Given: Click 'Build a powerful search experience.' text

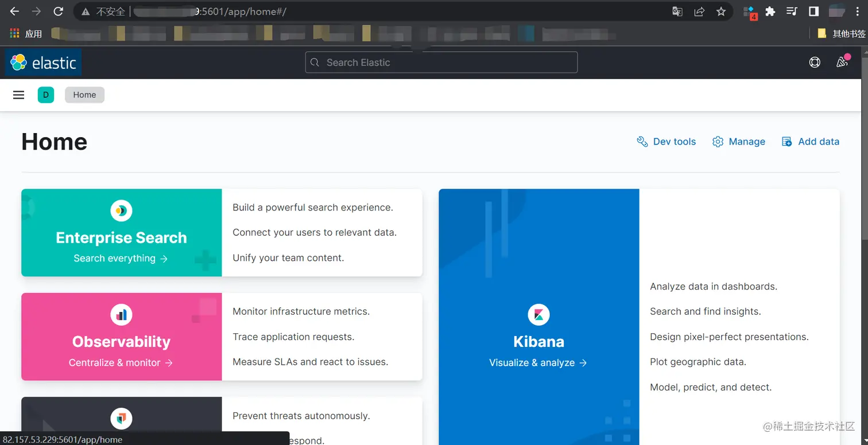Looking at the screenshot, I should [313, 208].
